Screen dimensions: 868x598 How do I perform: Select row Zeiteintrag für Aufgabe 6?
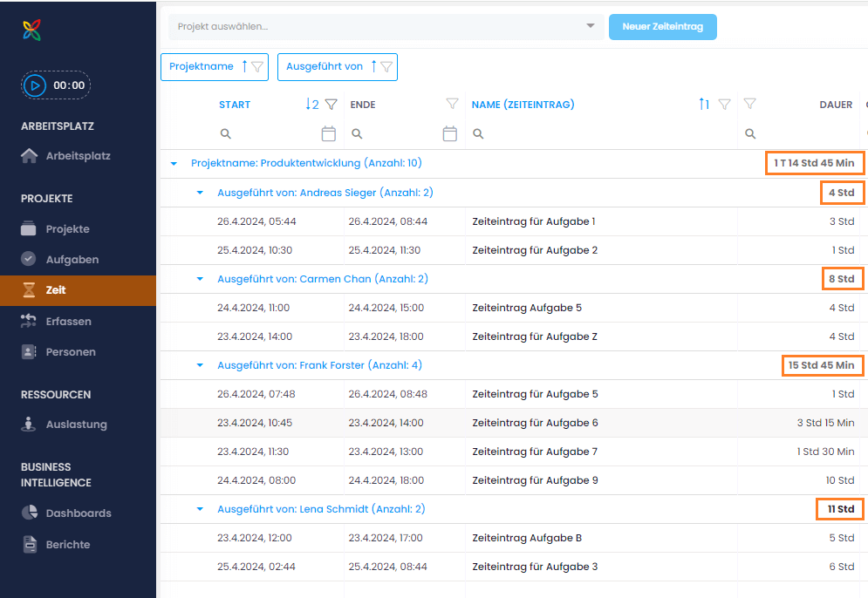[514, 423]
